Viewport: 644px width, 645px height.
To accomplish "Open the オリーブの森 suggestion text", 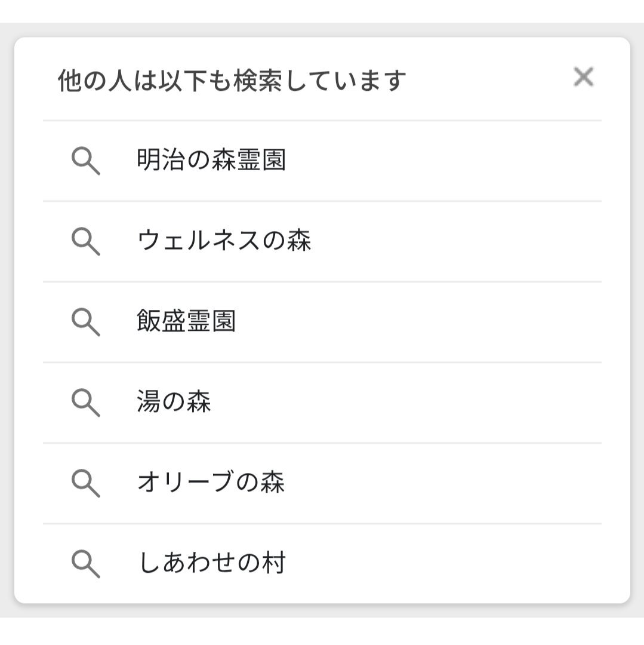I will pos(211,482).
